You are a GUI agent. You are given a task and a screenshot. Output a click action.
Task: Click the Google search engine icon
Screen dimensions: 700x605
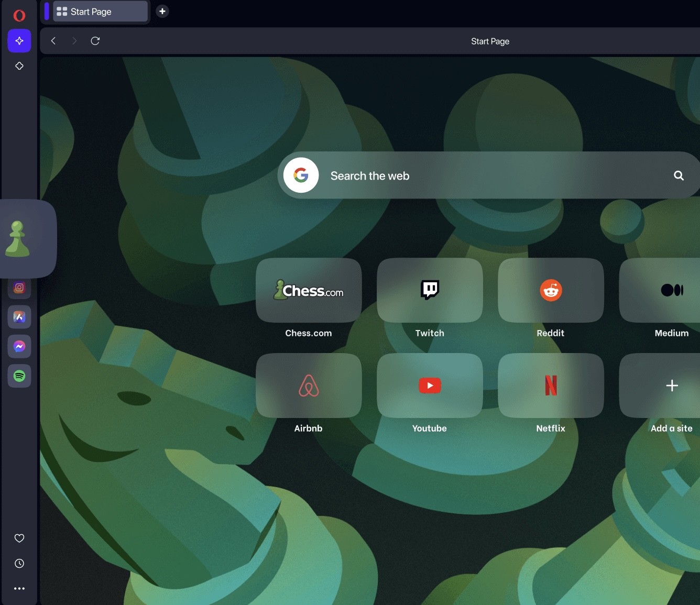point(301,175)
